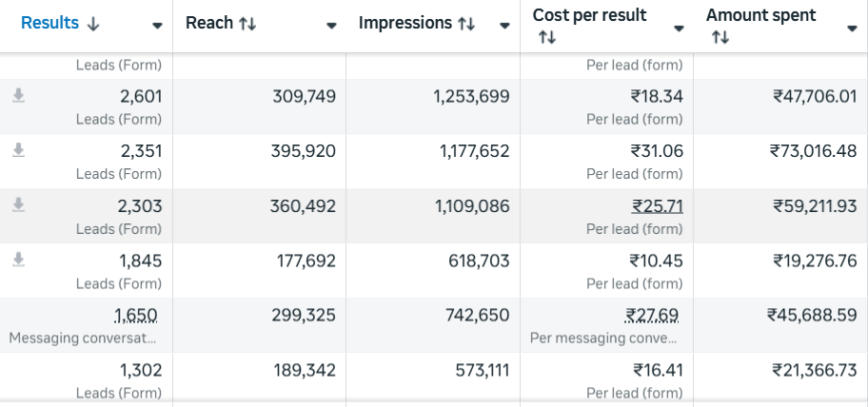Click the Amount spent header label

[x=760, y=15]
